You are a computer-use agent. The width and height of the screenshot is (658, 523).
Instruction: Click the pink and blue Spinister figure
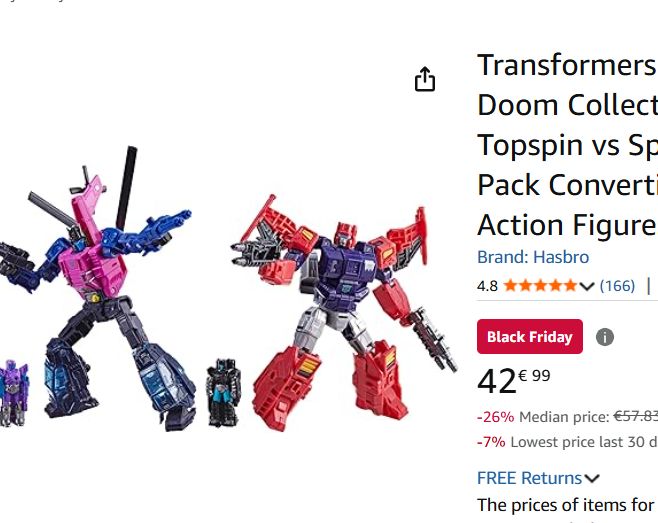(97, 288)
